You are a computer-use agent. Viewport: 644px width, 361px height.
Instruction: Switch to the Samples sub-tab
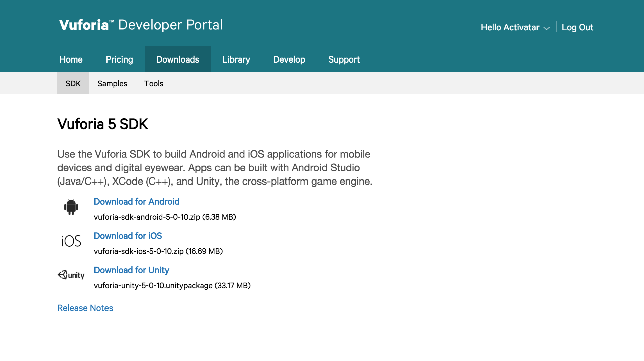(112, 83)
